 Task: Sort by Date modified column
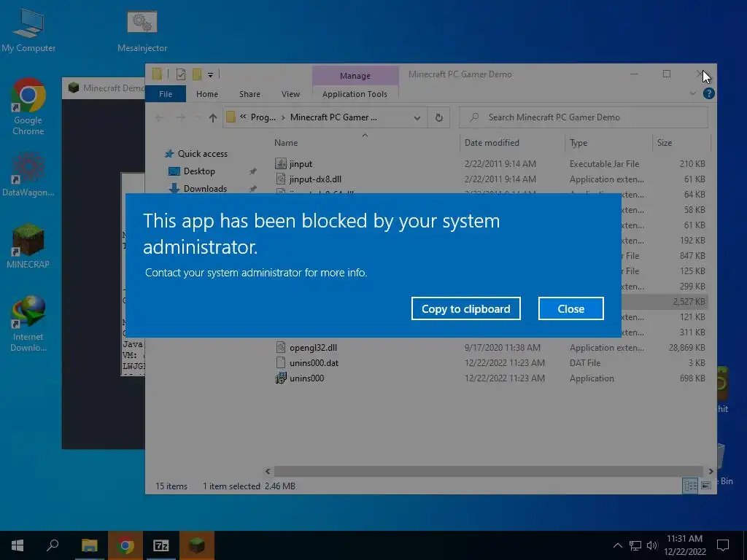point(492,142)
